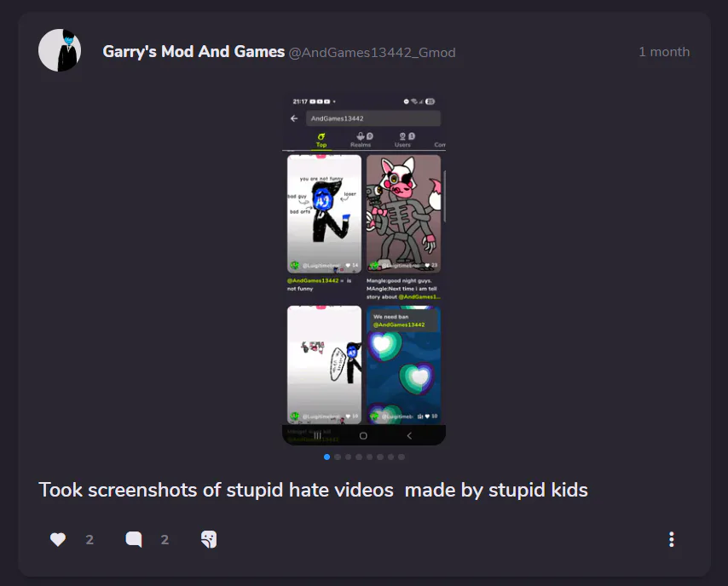This screenshot has width=728, height=586.
Task: Jump to the third carousel image dot
Action: pos(348,457)
